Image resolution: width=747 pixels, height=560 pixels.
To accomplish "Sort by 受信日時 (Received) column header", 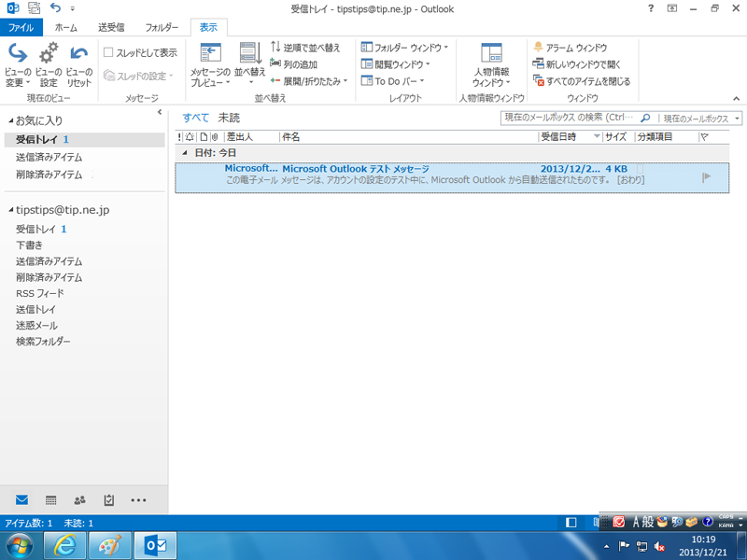I will click(x=571, y=137).
